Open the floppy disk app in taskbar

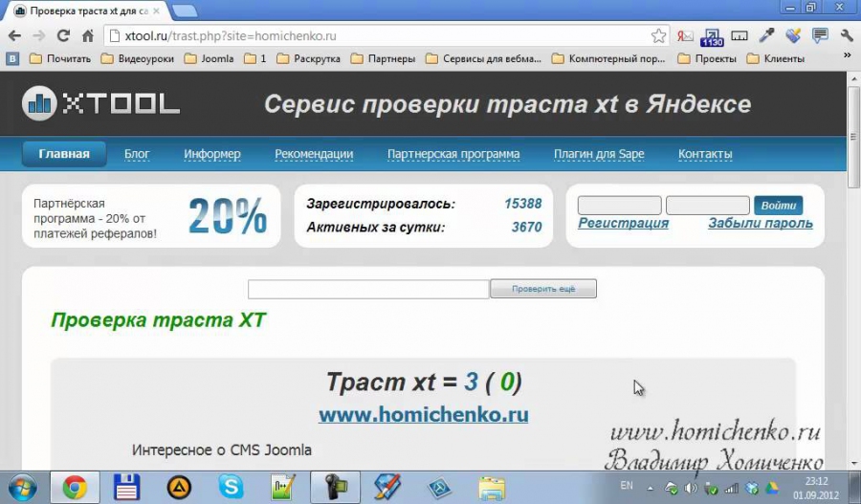pos(126,488)
